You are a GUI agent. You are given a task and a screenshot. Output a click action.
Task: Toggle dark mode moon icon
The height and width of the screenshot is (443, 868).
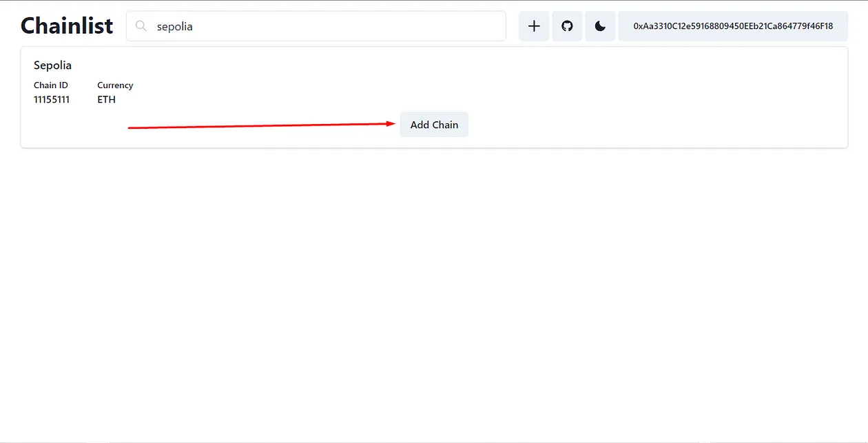pos(600,26)
